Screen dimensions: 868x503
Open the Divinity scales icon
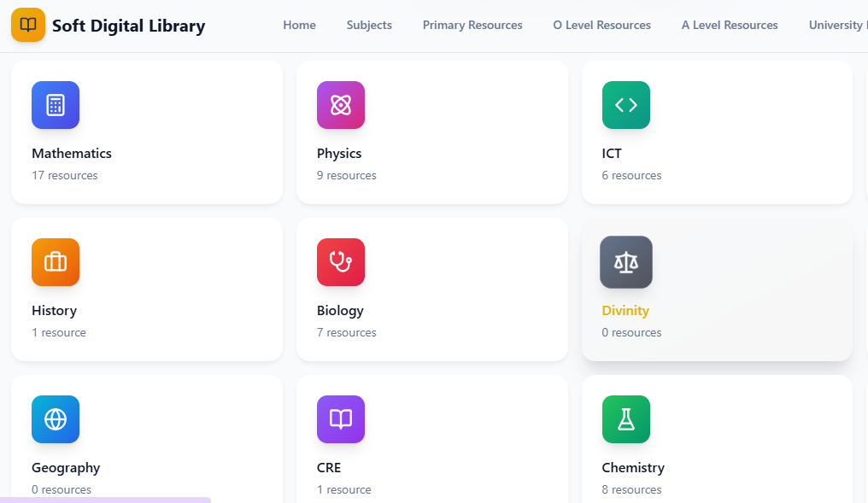point(625,262)
